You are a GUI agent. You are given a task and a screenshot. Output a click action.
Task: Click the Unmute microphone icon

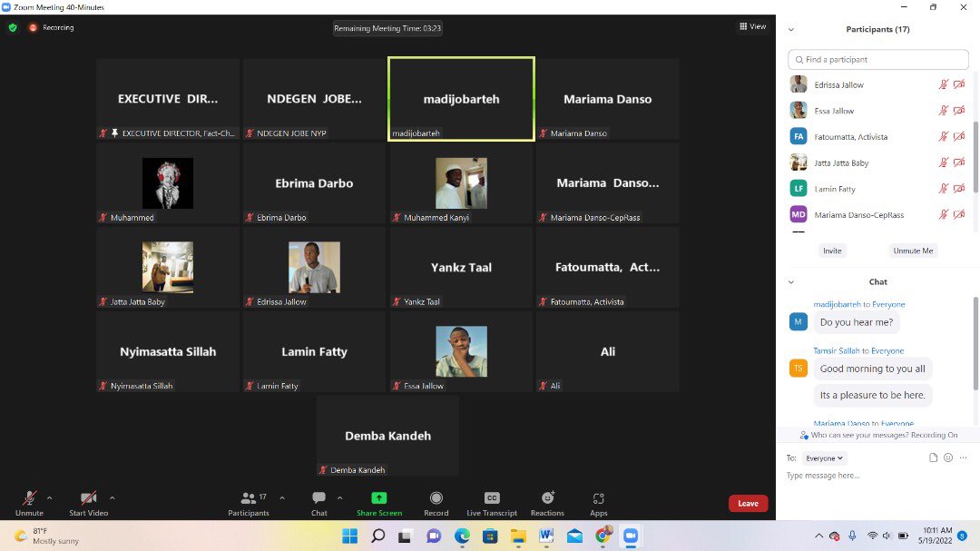tap(29, 497)
